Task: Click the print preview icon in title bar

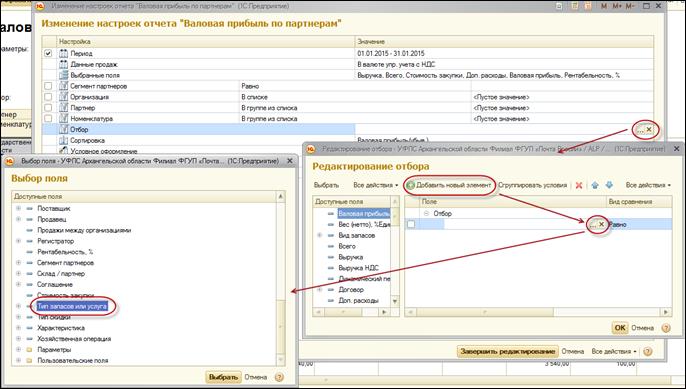Action: tap(560, 7)
